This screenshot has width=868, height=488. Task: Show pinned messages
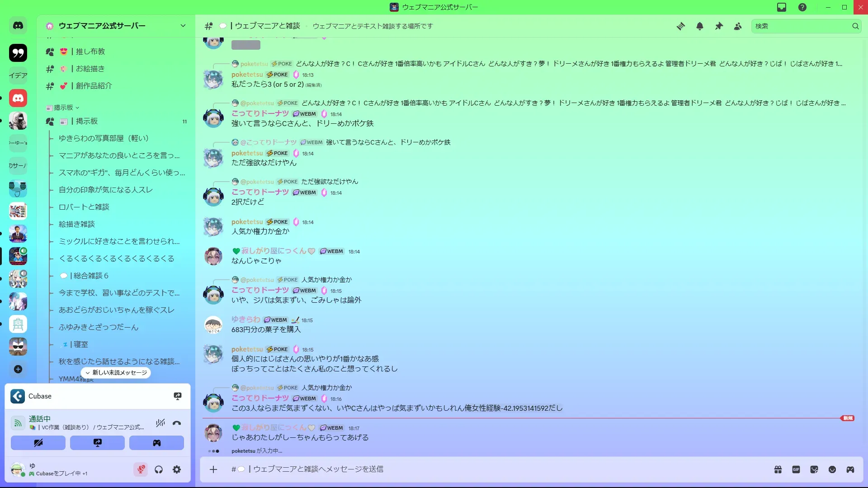point(719,26)
